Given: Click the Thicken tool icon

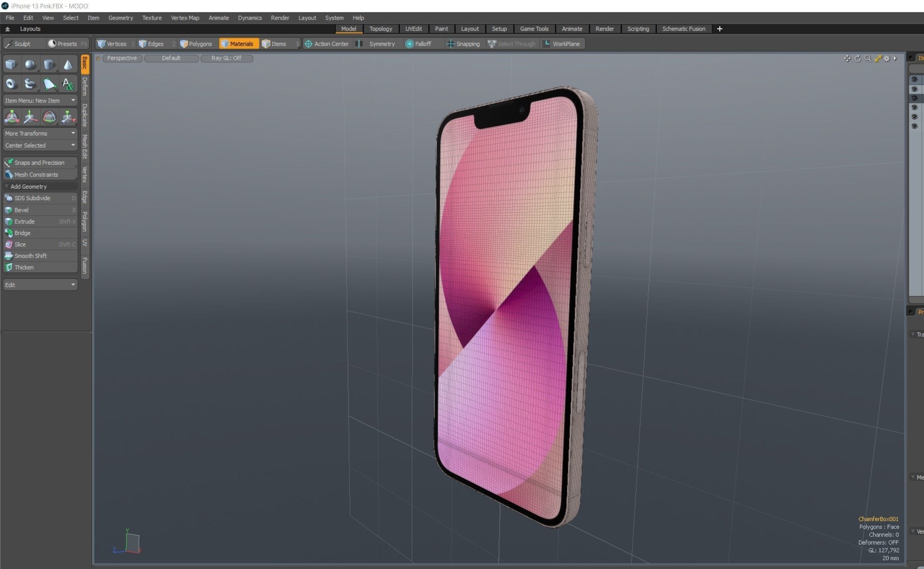Looking at the screenshot, I should (x=9, y=267).
